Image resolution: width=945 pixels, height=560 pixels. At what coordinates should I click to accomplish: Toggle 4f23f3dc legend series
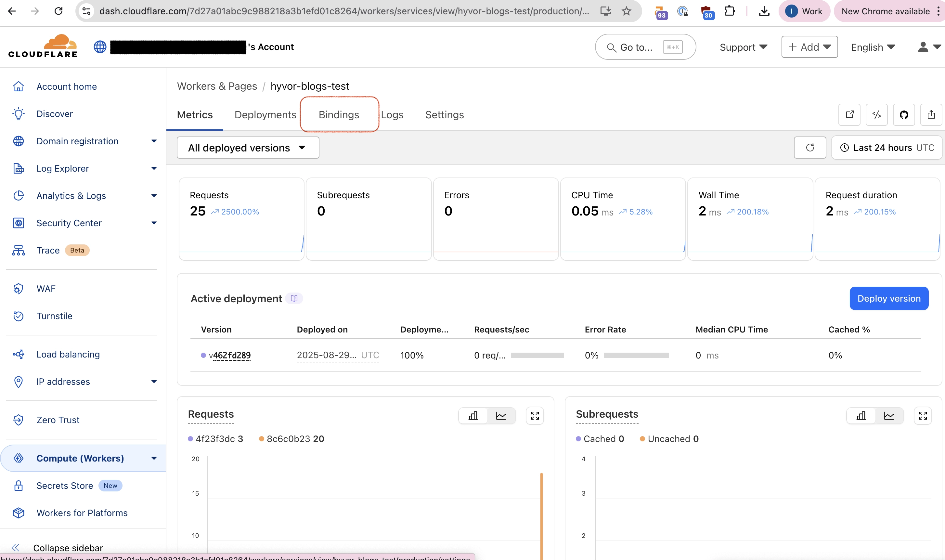(216, 439)
